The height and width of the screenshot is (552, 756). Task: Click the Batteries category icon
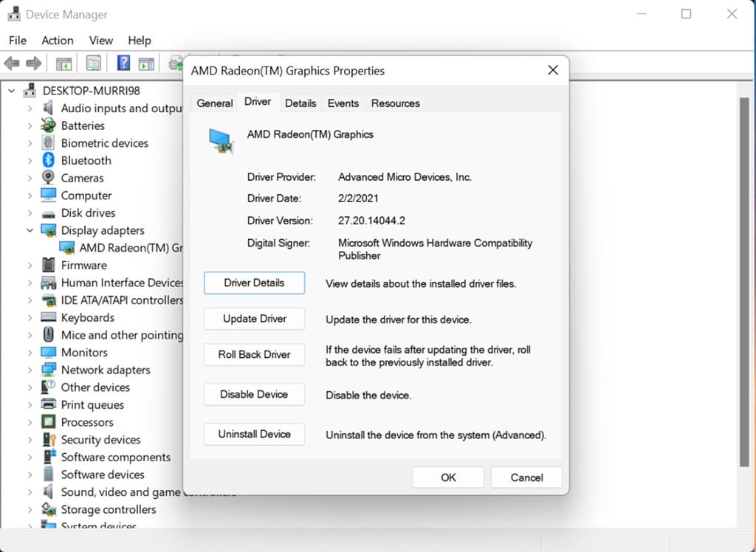49,125
